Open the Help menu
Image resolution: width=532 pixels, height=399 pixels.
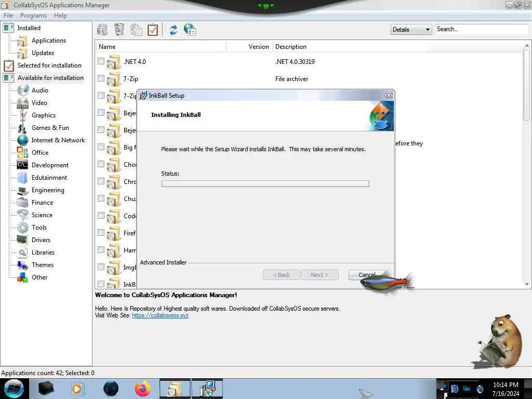(x=60, y=16)
